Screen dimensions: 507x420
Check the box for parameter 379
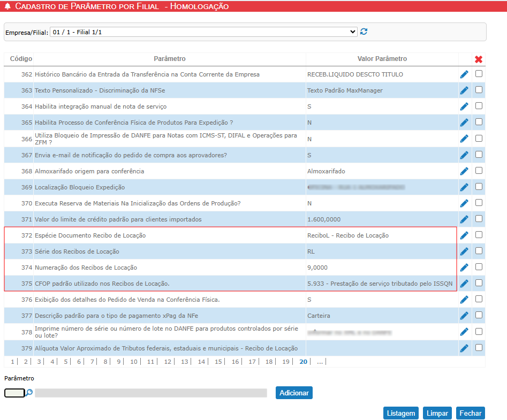[x=479, y=348]
